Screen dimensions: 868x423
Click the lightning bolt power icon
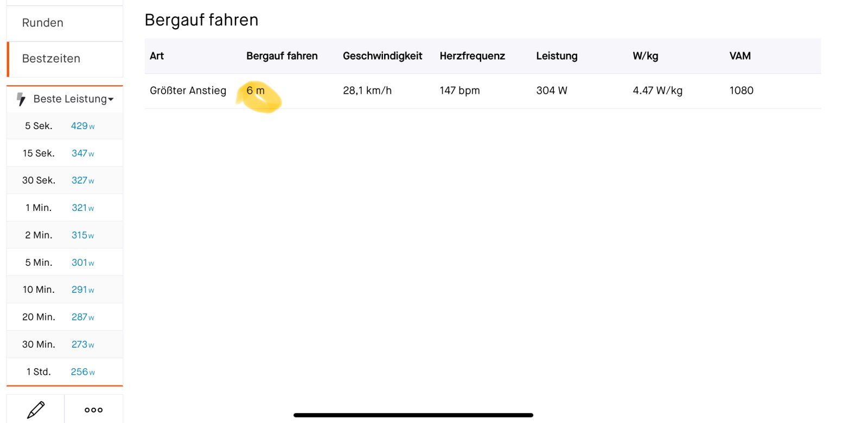click(x=21, y=99)
